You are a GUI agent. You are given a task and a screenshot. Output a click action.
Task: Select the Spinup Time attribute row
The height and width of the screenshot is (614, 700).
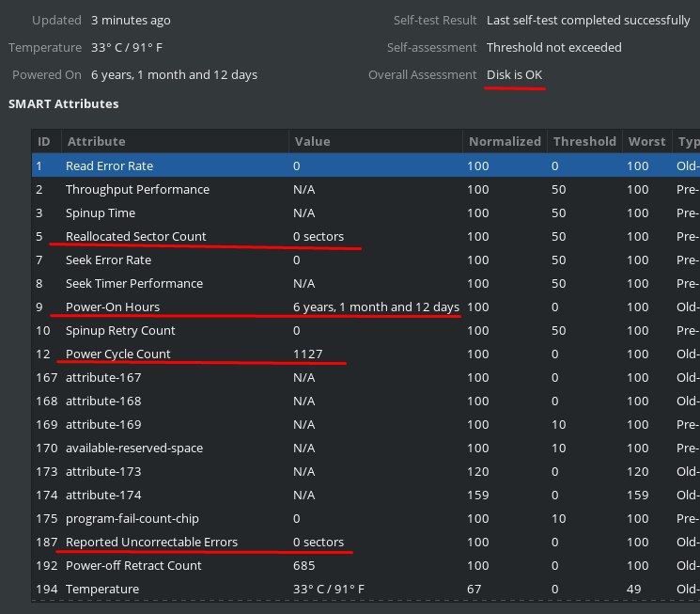tap(366, 213)
